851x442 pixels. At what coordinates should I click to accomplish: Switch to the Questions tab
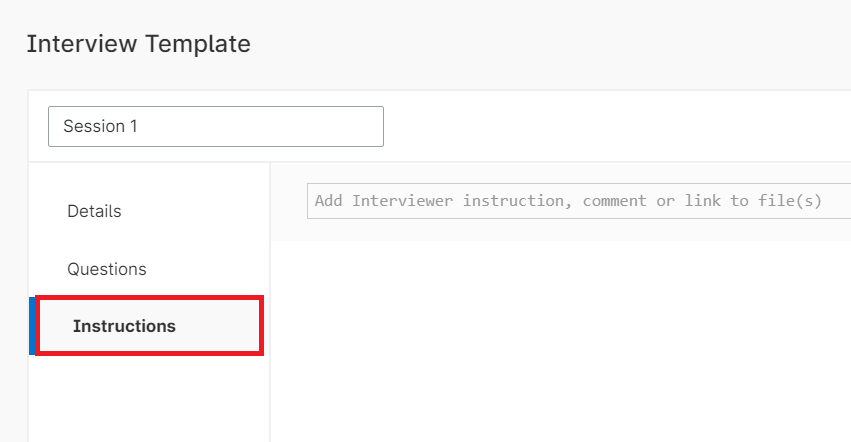click(107, 269)
